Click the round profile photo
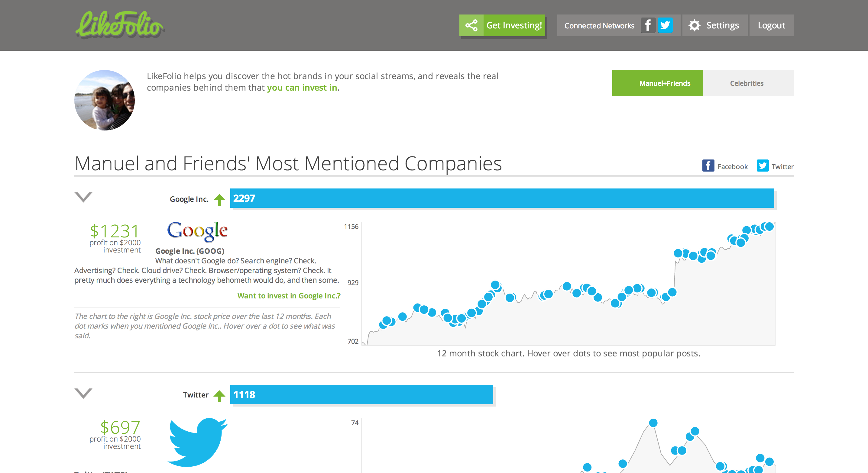Image resolution: width=868 pixels, height=473 pixels. click(x=105, y=100)
